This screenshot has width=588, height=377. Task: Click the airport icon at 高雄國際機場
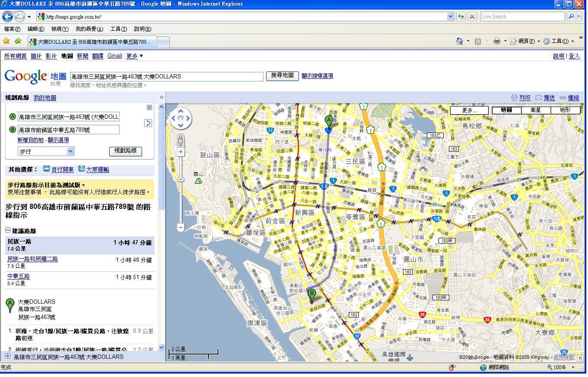coord(410,357)
